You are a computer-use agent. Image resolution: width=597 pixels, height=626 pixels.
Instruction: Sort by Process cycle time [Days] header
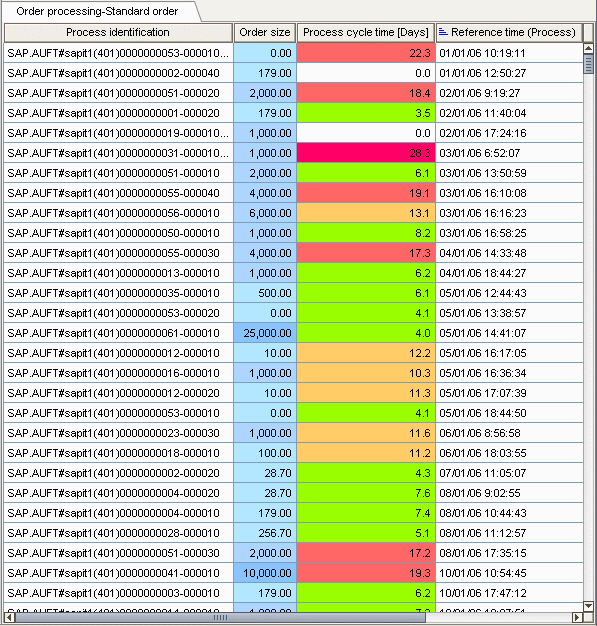(x=366, y=32)
